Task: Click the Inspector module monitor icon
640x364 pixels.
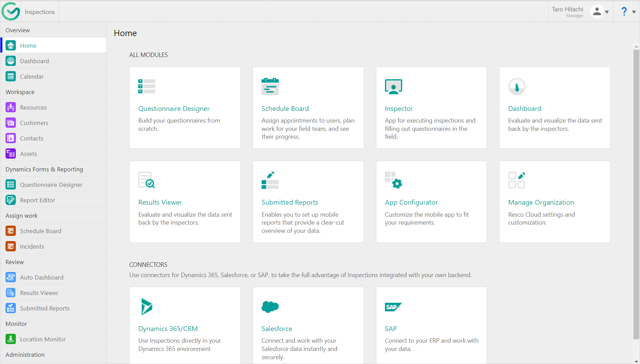Action: pyautogui.click(x=393, y=87)
